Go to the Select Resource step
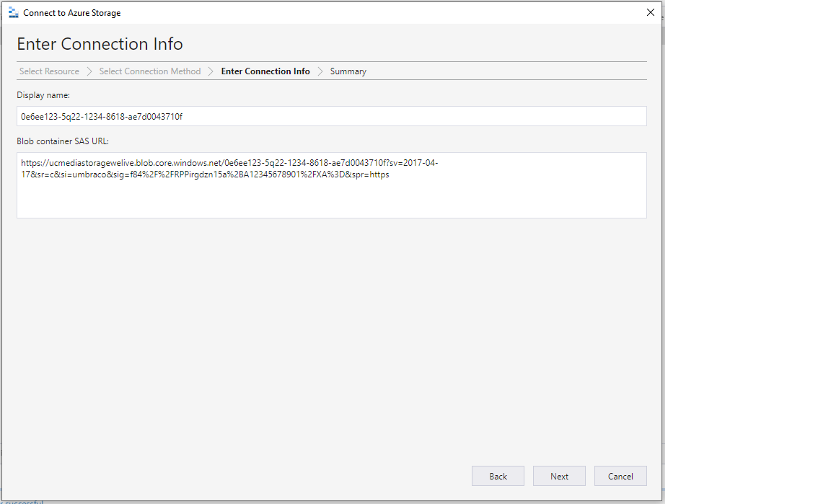 click(x=49, y=71)
